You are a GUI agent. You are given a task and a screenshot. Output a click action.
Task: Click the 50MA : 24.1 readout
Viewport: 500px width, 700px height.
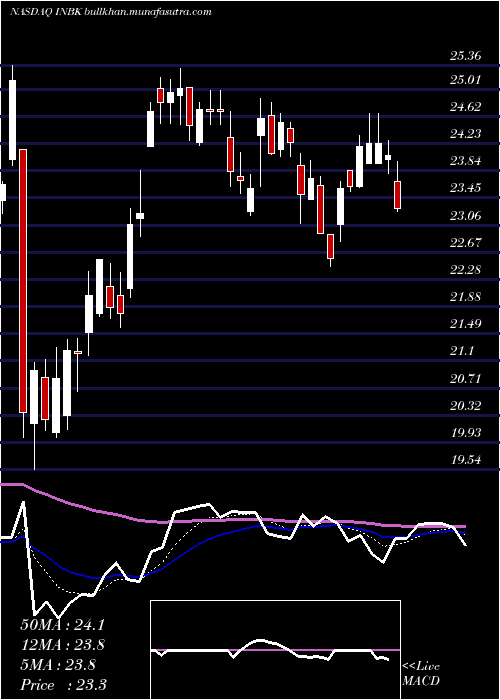click(62, 625)
